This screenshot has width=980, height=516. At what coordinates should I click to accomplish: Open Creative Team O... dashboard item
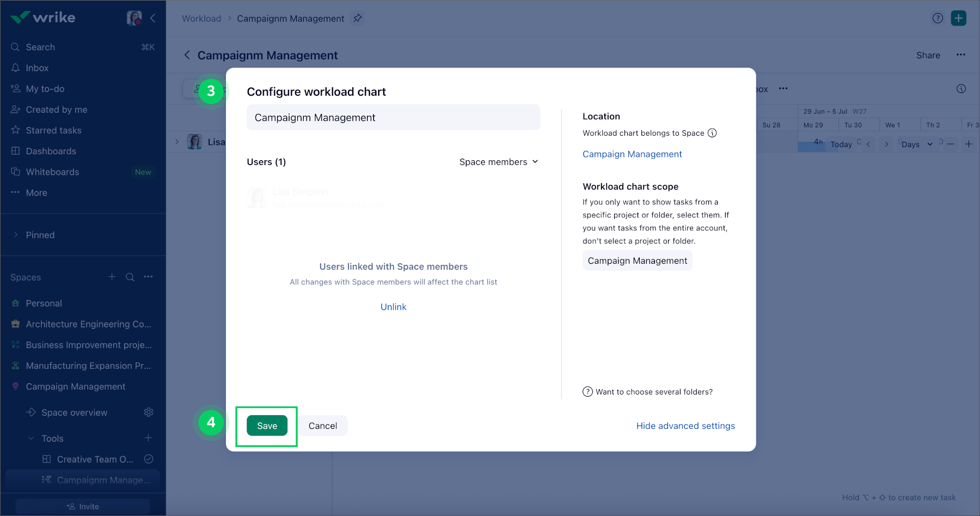click(x=95, y=459)
